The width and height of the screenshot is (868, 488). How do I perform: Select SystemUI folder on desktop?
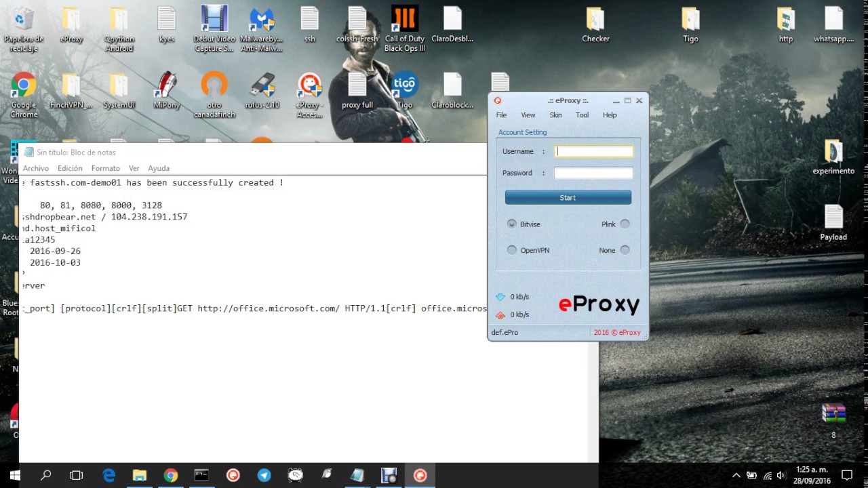[x=119, y=91]
